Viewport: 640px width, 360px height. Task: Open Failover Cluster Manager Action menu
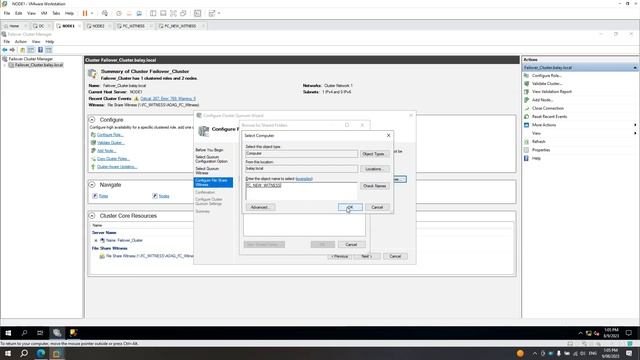pos(20,42)
